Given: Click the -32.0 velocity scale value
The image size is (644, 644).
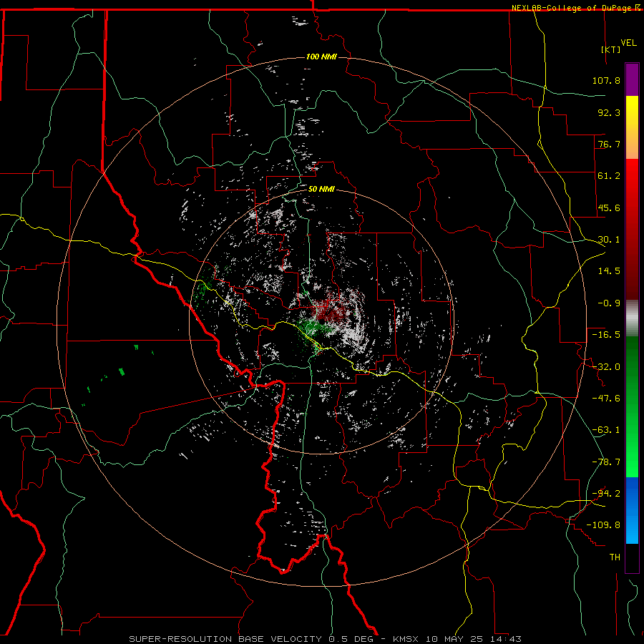Looking at the screenshot, I should pos(606,367).
